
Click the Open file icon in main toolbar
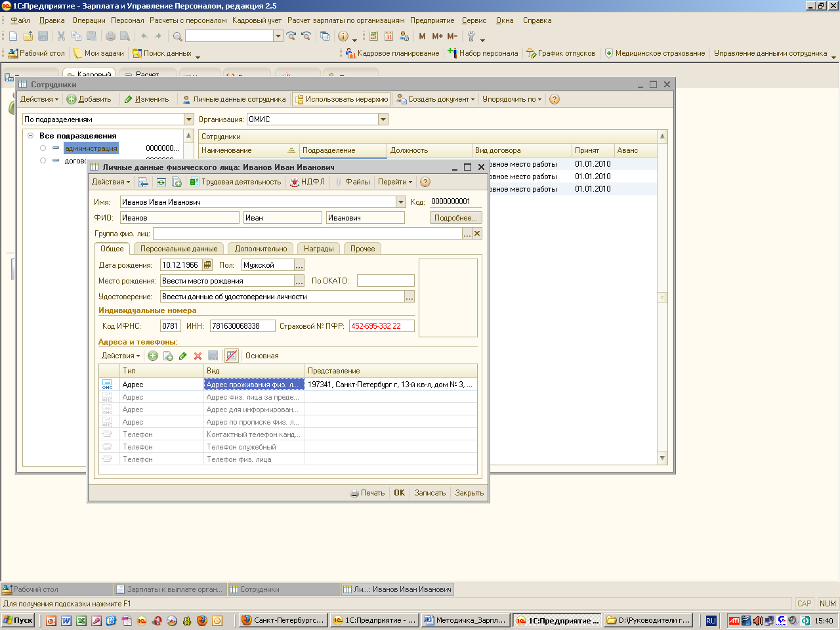[x=28, y=36]
